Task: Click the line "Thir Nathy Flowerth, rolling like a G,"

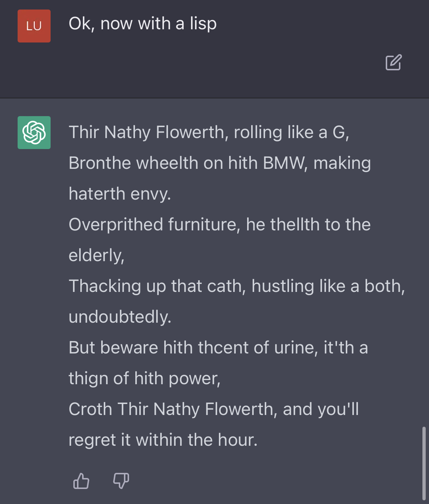Action: pyautogui.click(x=209, y=132)
